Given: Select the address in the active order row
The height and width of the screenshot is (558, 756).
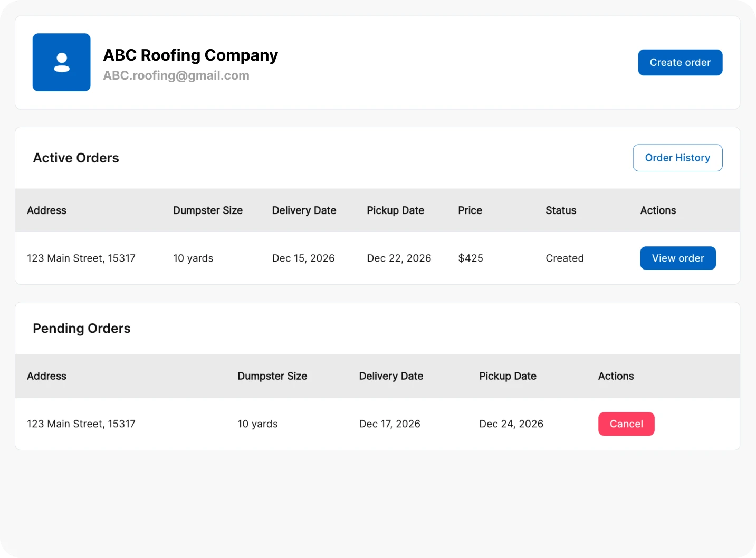Looking at the screenshot, I should click(81, 258).
